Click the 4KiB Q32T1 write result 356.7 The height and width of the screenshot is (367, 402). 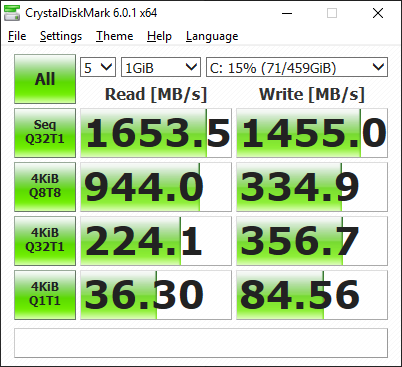click(312, 241)
